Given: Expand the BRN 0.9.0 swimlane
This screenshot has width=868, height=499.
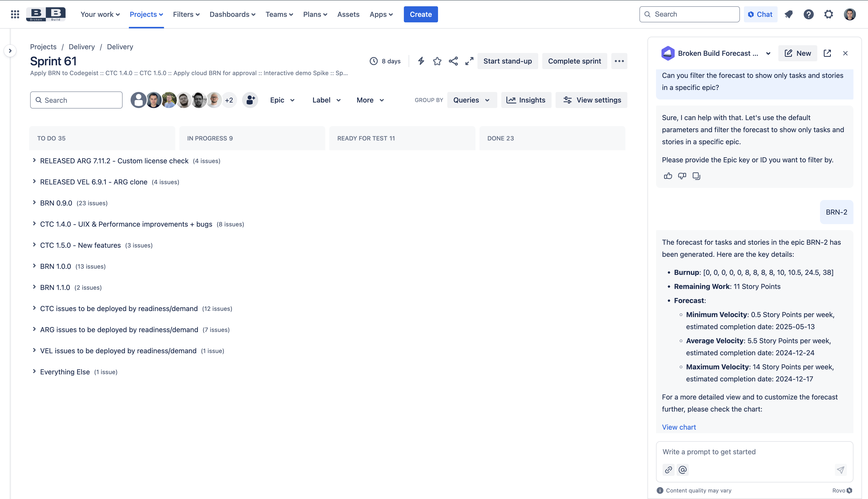Looking at the screenshot, I should 34,203.
